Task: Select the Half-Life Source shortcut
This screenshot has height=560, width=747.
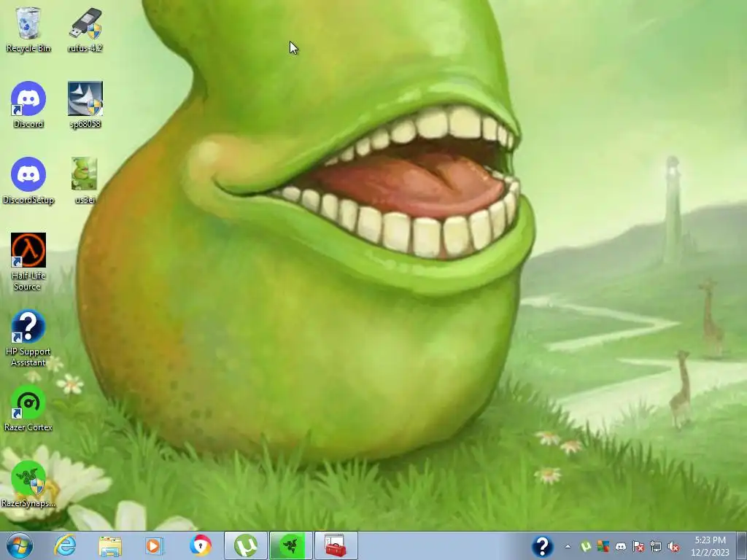Action: (x=28, y=262)
